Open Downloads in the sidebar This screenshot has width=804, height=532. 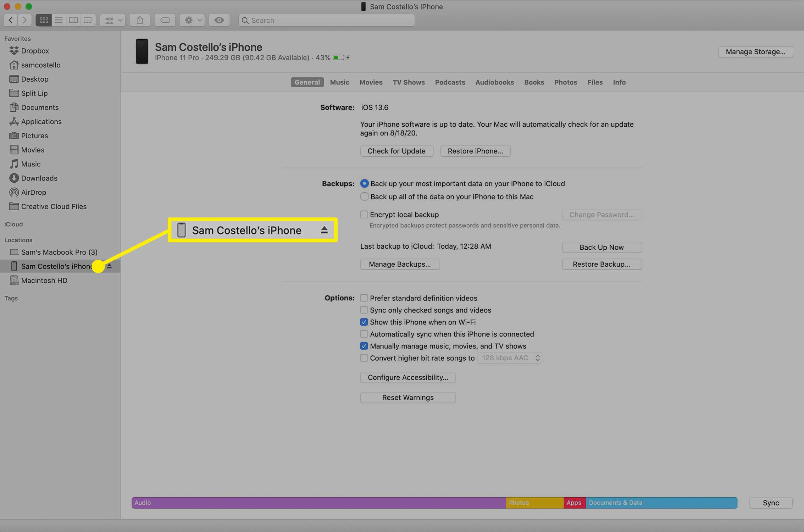[60, 178]
